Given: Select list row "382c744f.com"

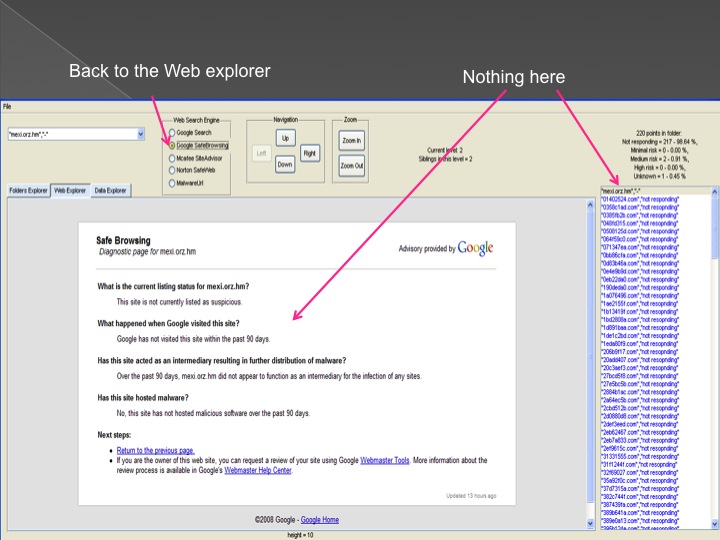Looking at the screenshot, I should point(656,496).
